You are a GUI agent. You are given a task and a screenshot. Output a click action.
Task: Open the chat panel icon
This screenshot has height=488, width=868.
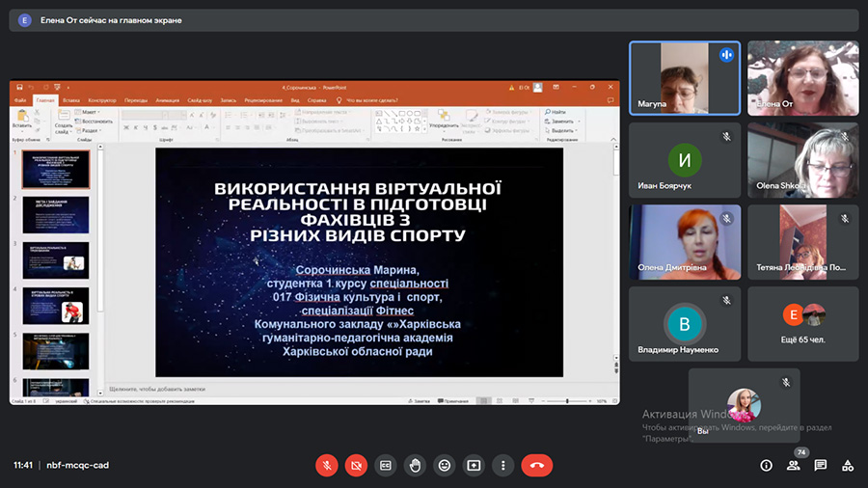pos(820,465)
